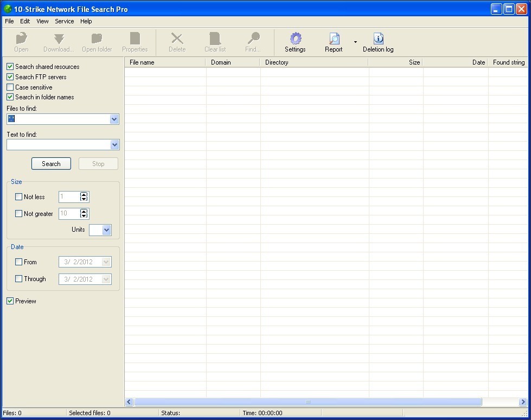Enable the Case sensitive option
Viewport: 531px width, 420px height.
[x=10, y=87]
